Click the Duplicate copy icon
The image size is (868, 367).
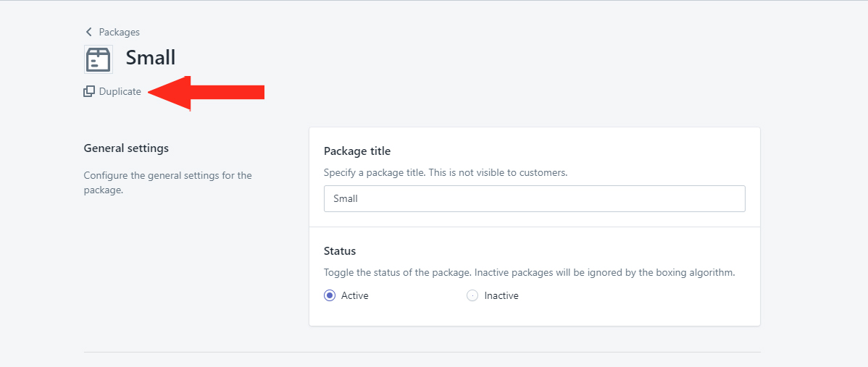click(89, 92)
